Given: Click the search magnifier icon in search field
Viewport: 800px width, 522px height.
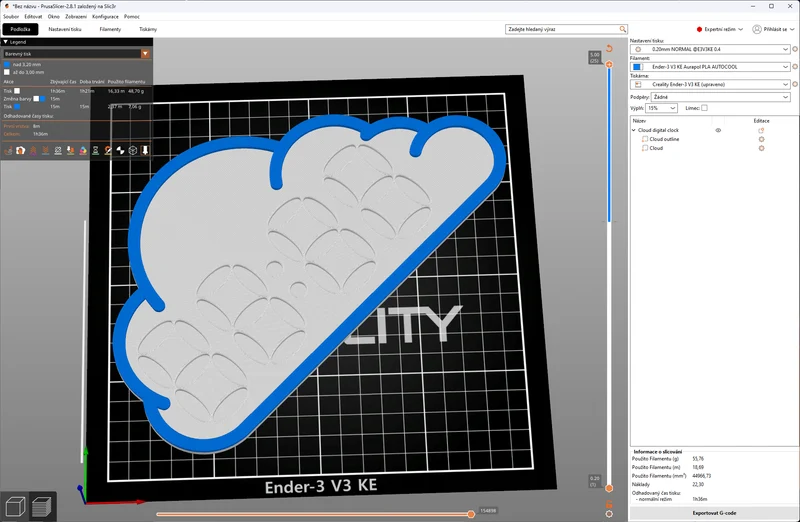Looking at the screenshot, I should point(622,29).
